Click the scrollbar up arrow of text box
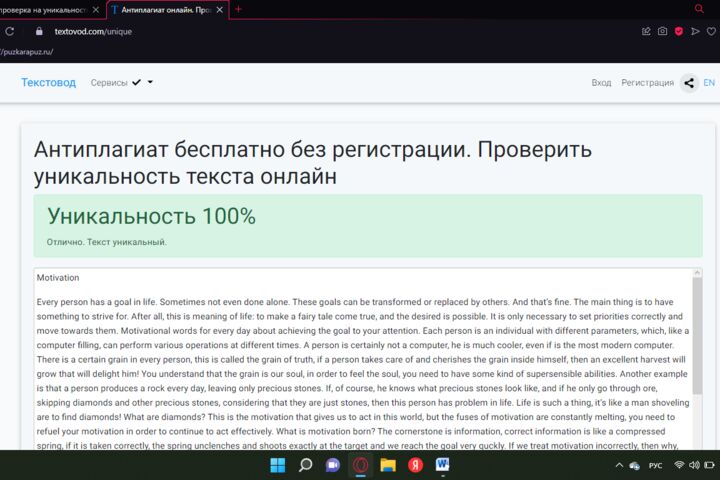This screenshot has width=720, height=480. (697, 273)
